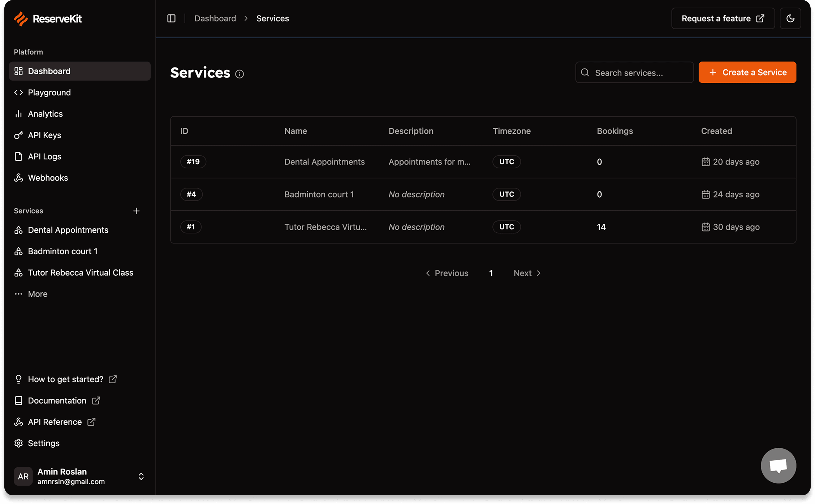815x504 pixels.
Task: Click the Tutor Rebecca Virtual Class icon
Action: tap(18, 273)
